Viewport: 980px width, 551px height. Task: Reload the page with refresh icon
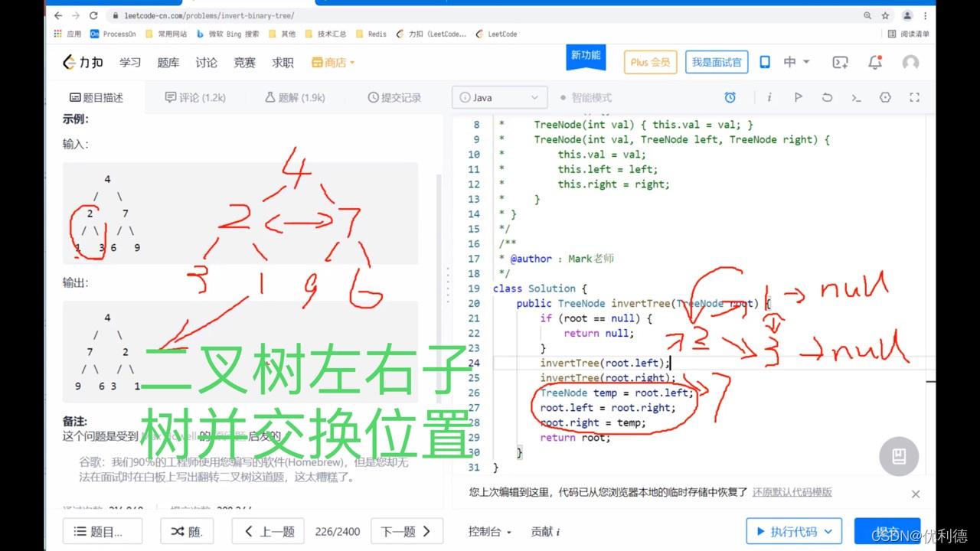93,15
